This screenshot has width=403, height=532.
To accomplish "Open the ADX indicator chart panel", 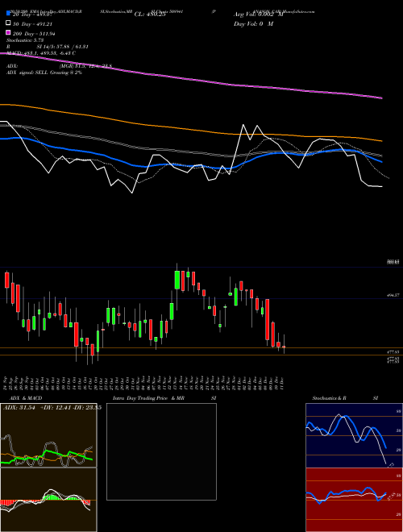I will pyautogui.click(x=48, y=434).
